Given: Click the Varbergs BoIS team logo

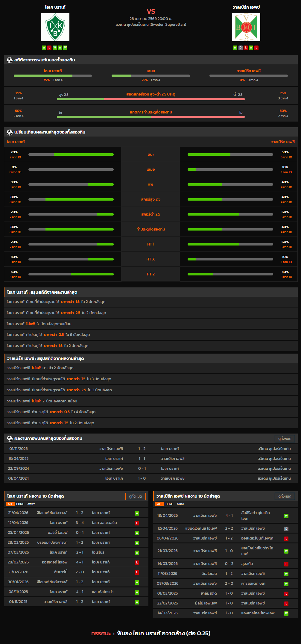Looking at the screenshot, I should 246,27.
